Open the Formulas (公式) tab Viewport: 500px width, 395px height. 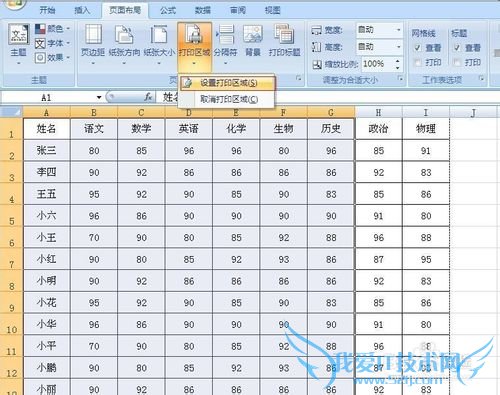[x=168, y=10]
